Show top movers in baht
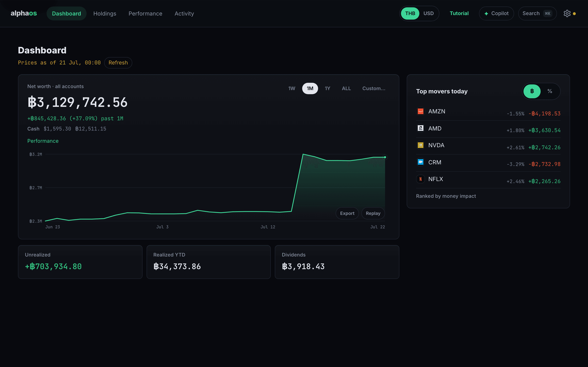 click(x=532, y=91)
